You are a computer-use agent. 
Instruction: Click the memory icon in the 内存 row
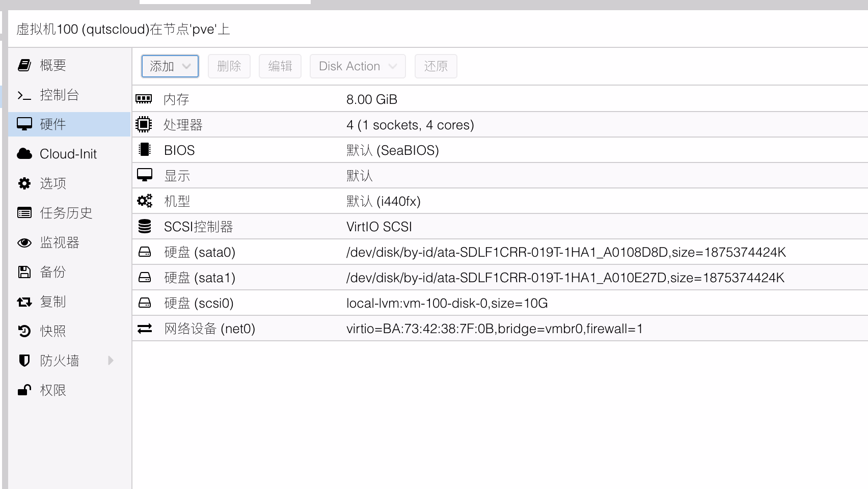pyautogui.click(x=144, y=99)
